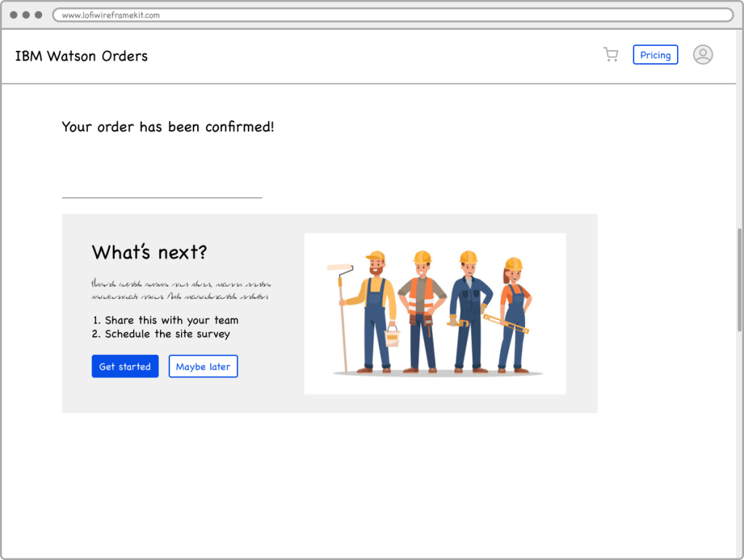This screenshot has height=560, width=744.
Task: Focus the browser URL address bar
Action: click(x=393, y=15)
